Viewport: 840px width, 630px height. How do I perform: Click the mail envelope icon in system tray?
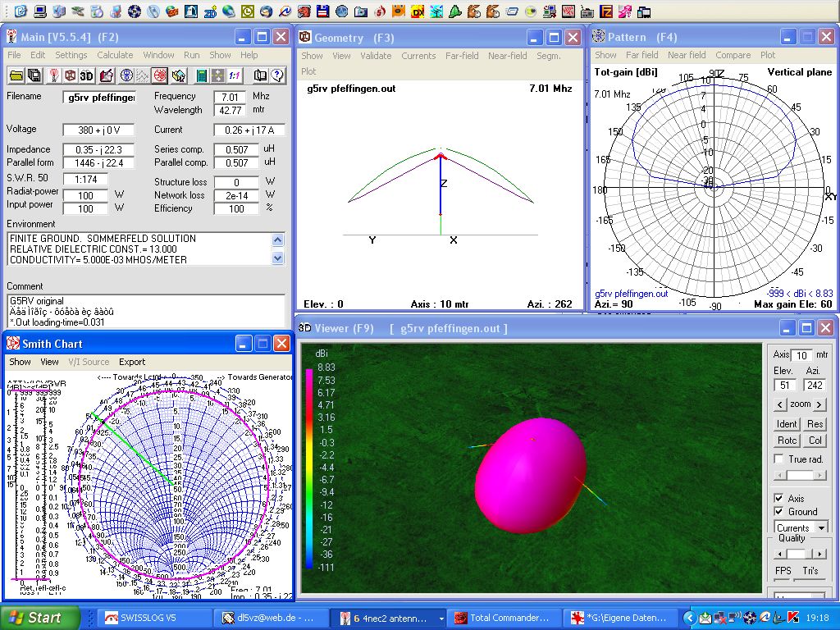(x=705, y=618)
